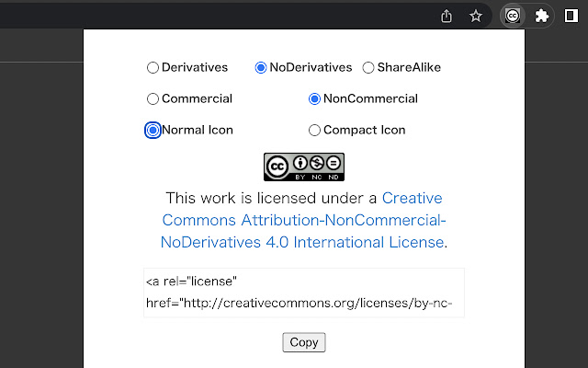Select the Commercial radio button
Image resolution: width=588 pixels, height=368 pixels.
(153, 98)
